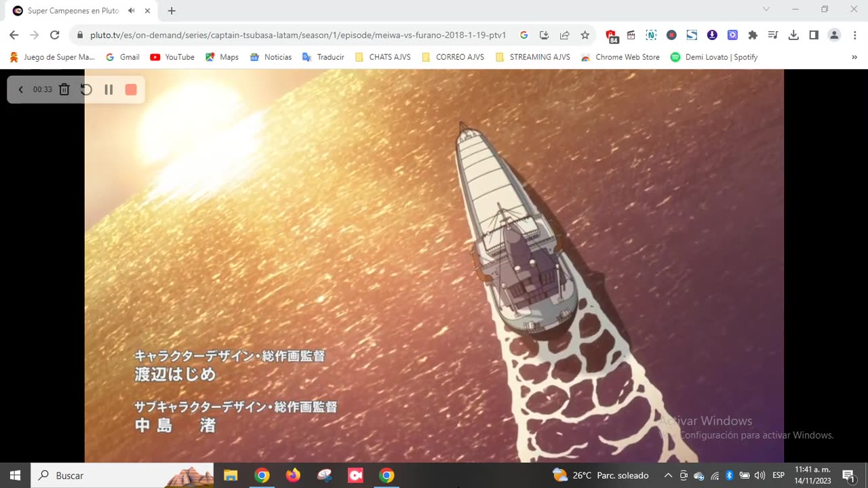The width and height of the screenshot is (868, 488).
Task: Open OneDrive cloud tray icon
Action: coord(699,475)
